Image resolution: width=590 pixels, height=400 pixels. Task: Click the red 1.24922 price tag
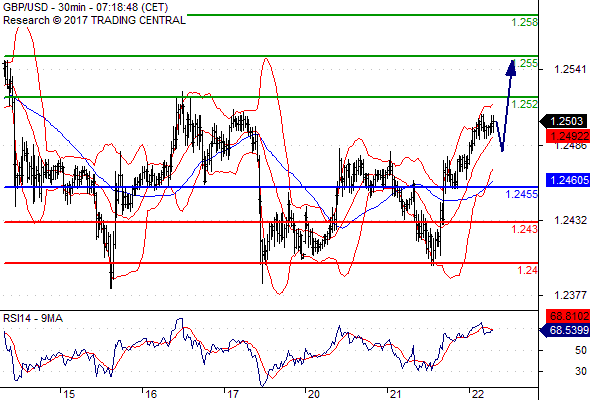click(x=567, y=136)
